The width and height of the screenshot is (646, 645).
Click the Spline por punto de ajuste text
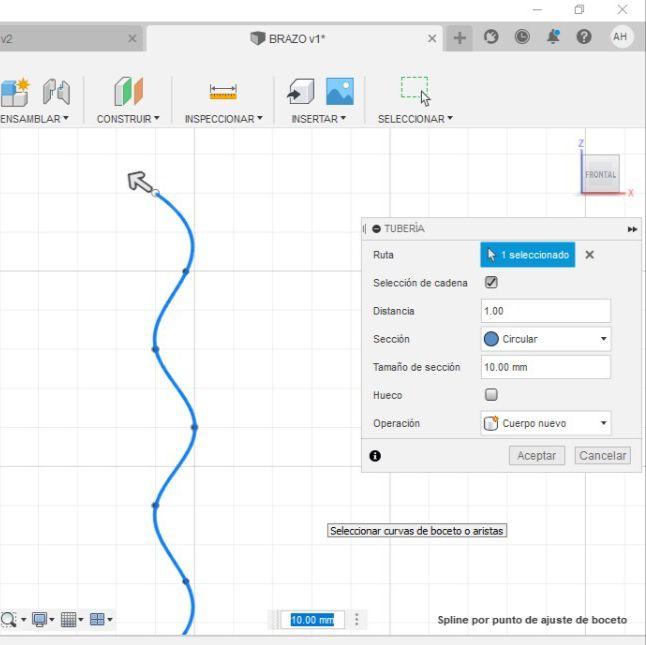tap(532, 620)
